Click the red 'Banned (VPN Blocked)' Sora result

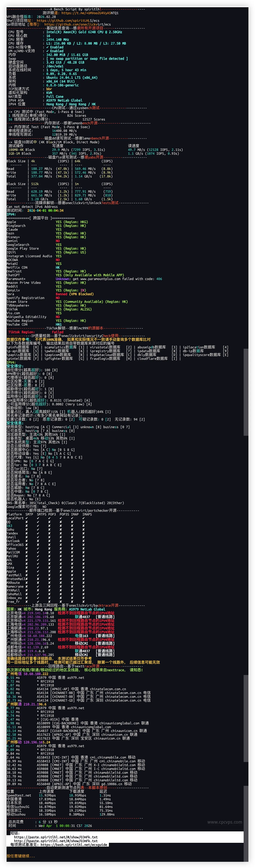[74, 294]
